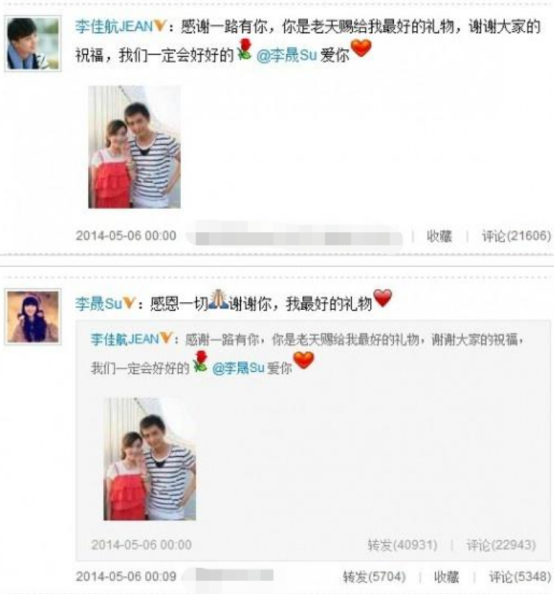
Task: Open the 李佳航JEAN username link in first post
Action: pos(114,27)
